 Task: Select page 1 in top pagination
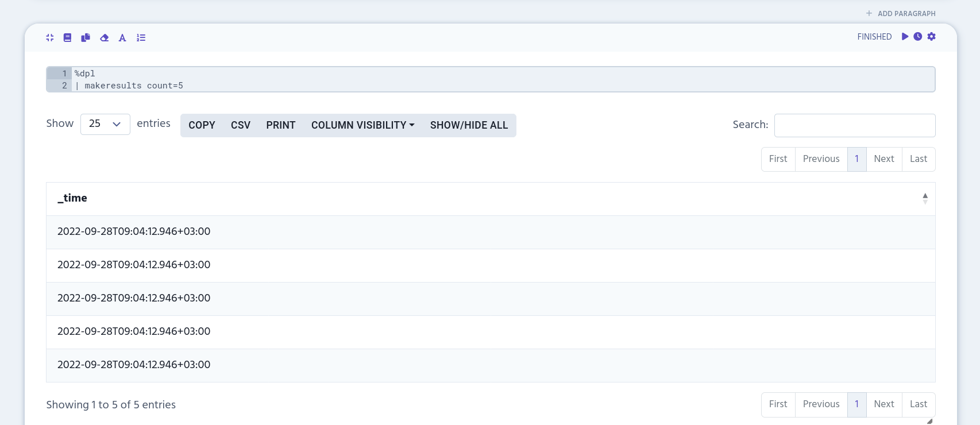857,159
